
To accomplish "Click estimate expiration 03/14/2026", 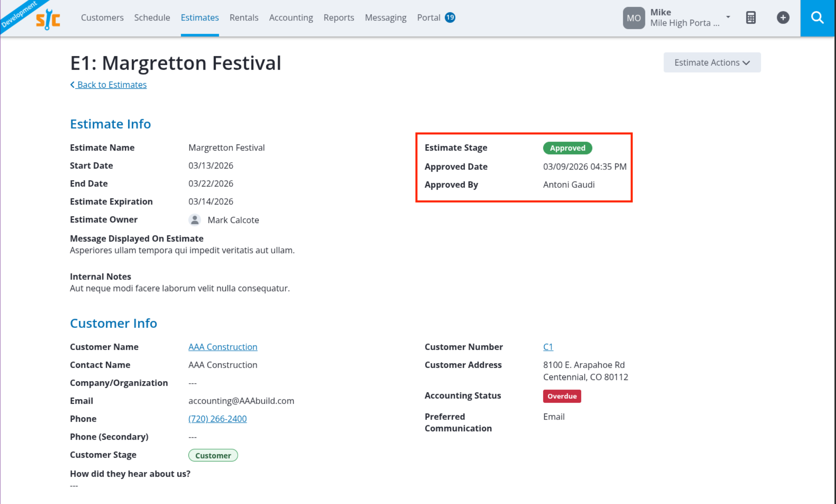I will 211,201.
